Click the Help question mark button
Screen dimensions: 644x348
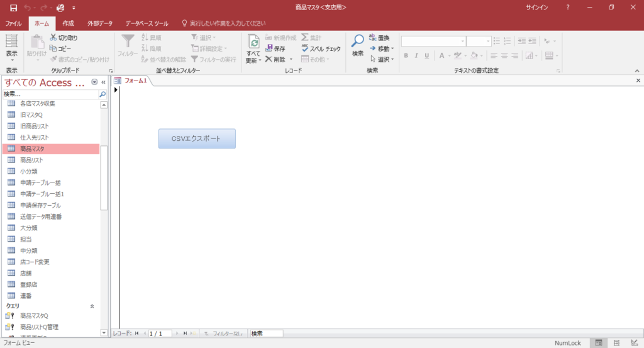[568, 8]
